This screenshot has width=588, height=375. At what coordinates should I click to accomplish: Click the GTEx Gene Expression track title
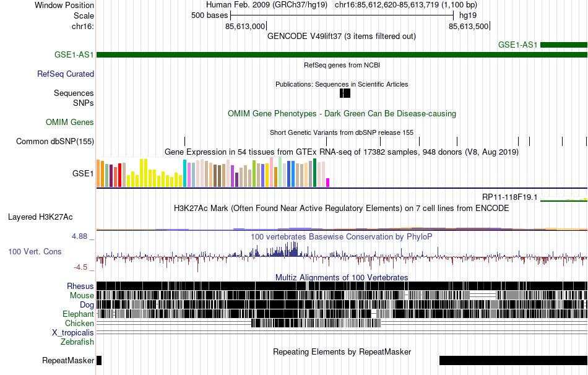[342, 152]
